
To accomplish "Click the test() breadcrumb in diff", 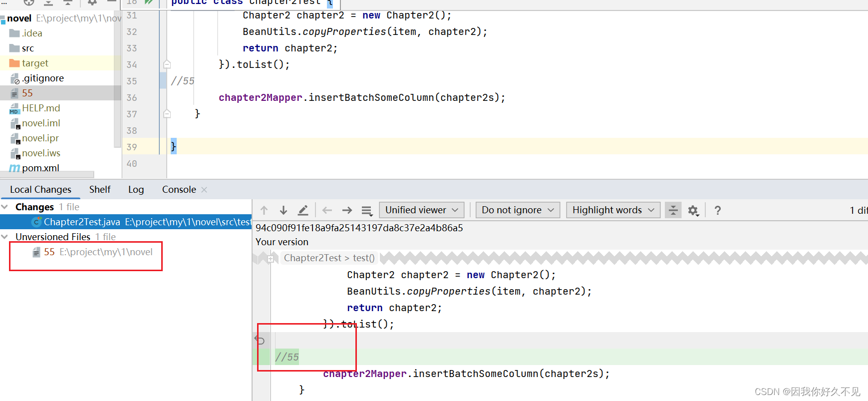I will click(364, 258).
